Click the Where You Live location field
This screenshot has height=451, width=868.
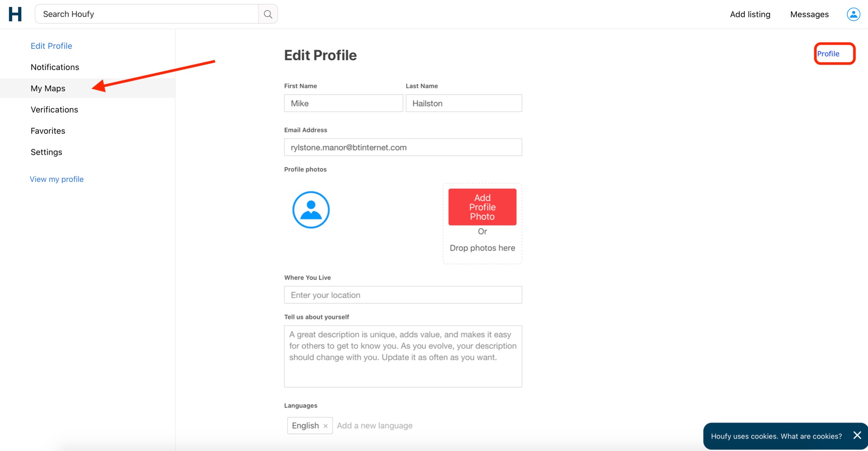pos(403,295)
